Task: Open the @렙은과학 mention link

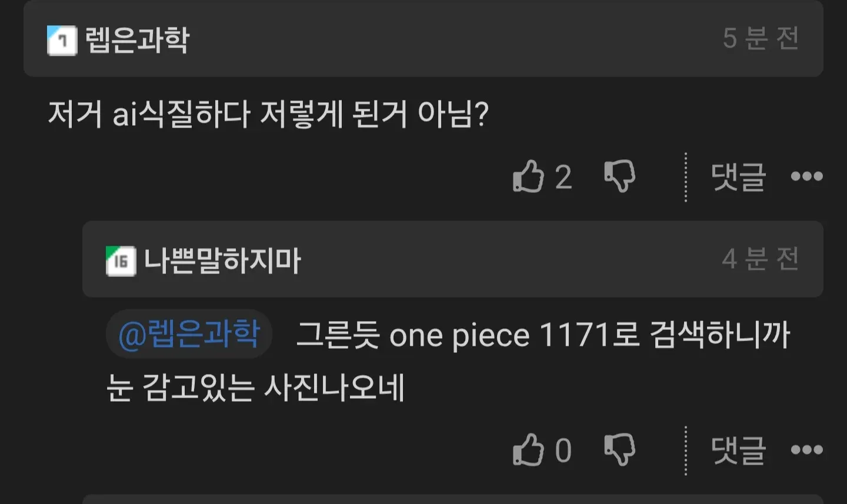Action: (189, 334)
